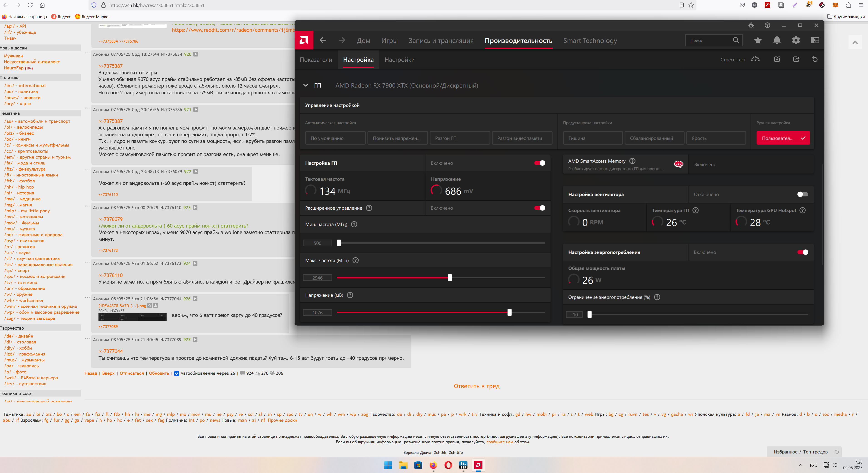Viewport: 868px width, 473px height.
Task: Toggle Расширенное управление switch
Action: [x=539, y=208]
